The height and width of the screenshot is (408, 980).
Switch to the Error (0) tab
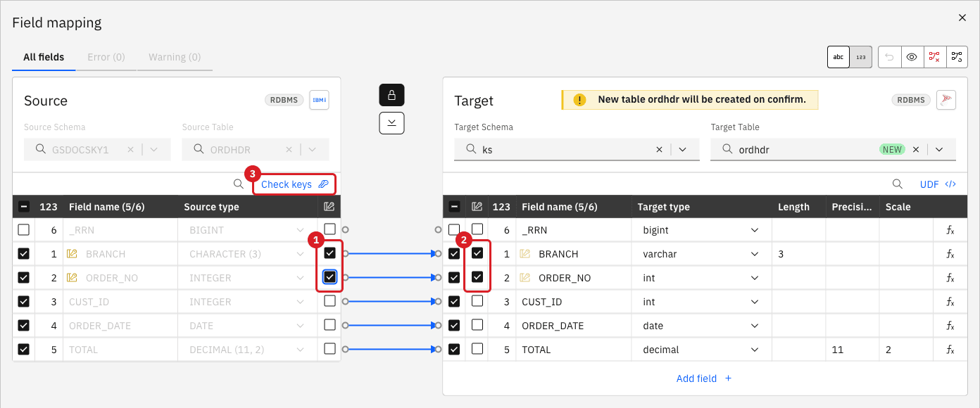point(106,57)
